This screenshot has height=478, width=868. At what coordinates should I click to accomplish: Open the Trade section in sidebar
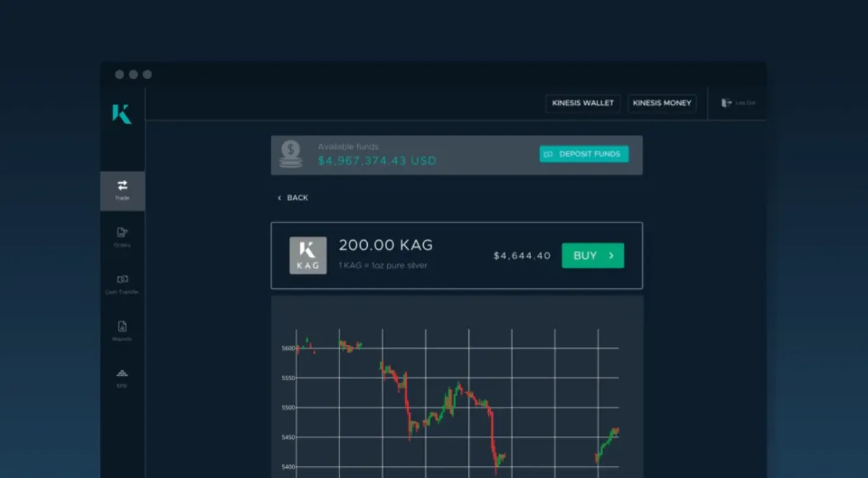pos(122,190)
